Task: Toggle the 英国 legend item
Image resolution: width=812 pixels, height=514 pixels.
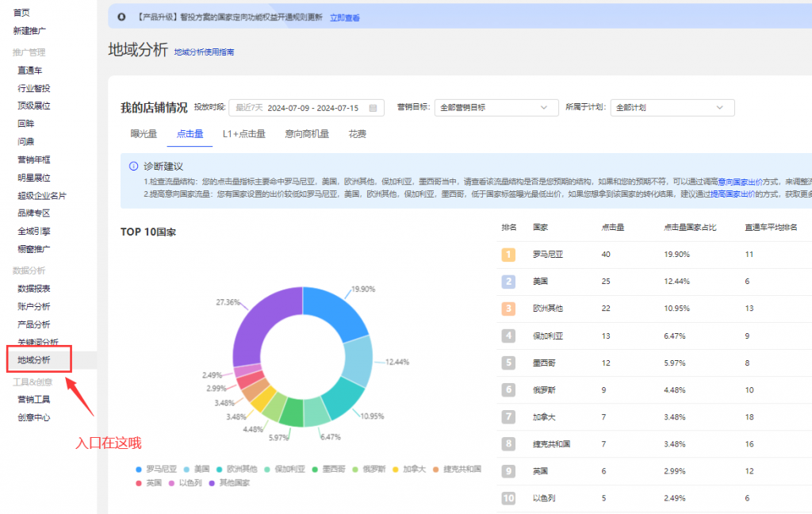Action: [148, 483]
